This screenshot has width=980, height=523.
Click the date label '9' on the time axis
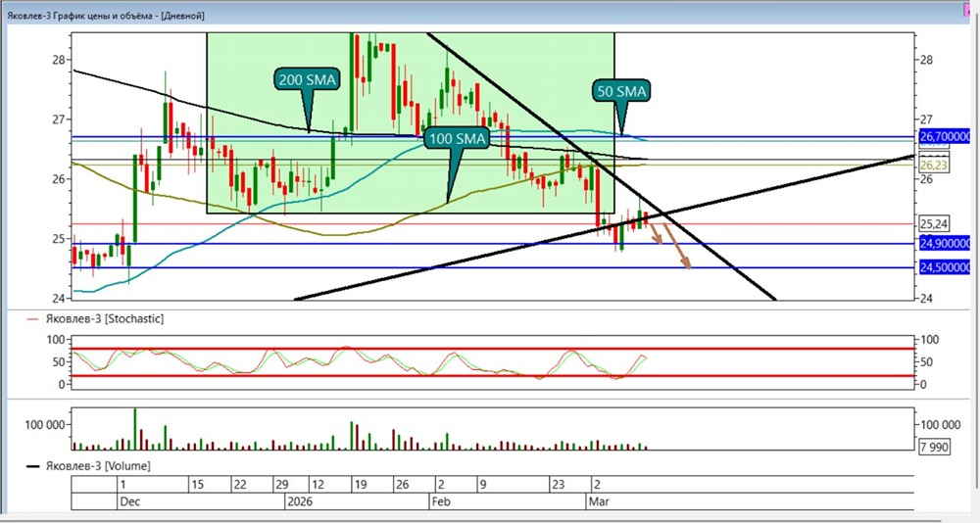coord(482,484)
